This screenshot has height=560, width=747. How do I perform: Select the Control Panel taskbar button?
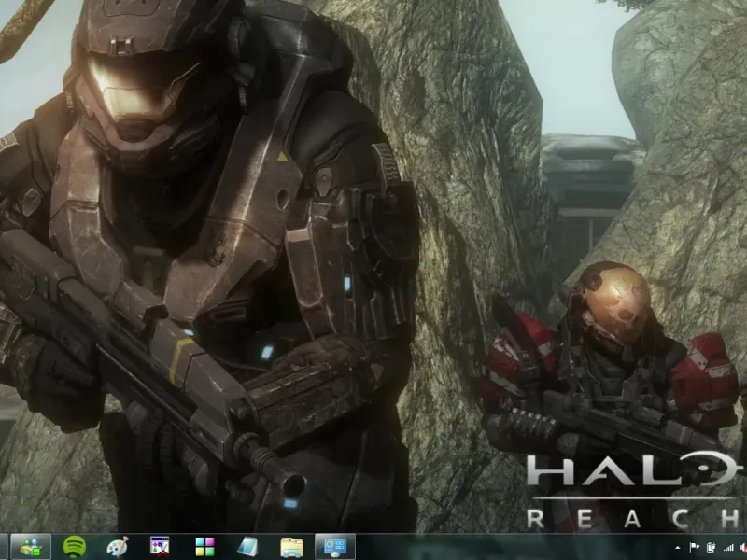[335, 547]
